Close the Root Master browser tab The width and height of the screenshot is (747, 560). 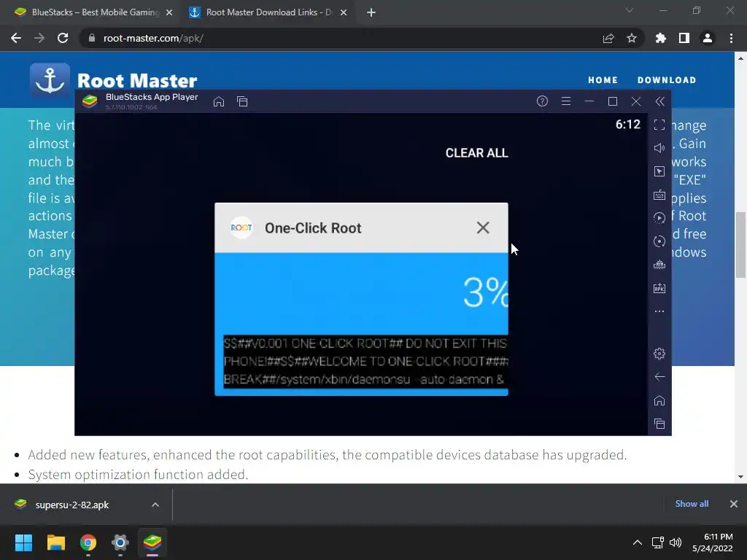[x=344, y=12]
